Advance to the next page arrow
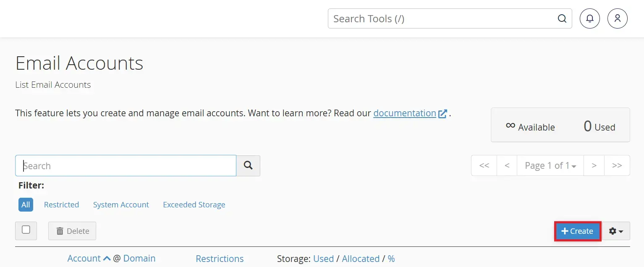The image size is (644, 267). pyautogui.click(x=594, y=165)
